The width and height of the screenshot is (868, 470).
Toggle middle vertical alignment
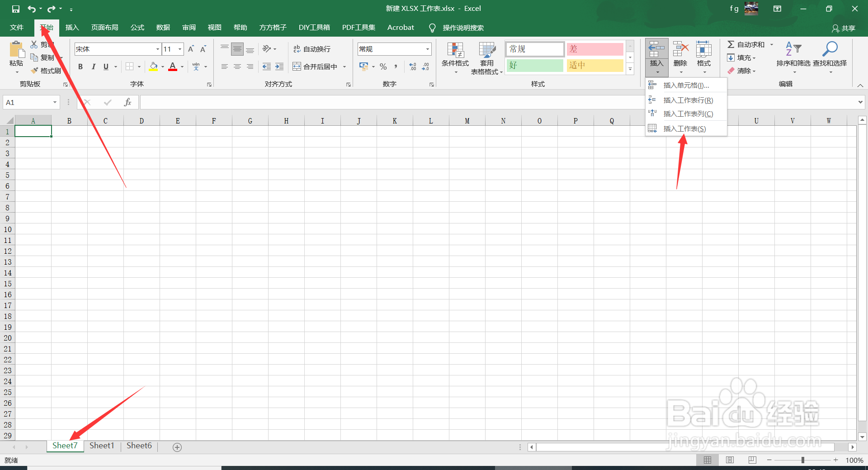point(237,49)
